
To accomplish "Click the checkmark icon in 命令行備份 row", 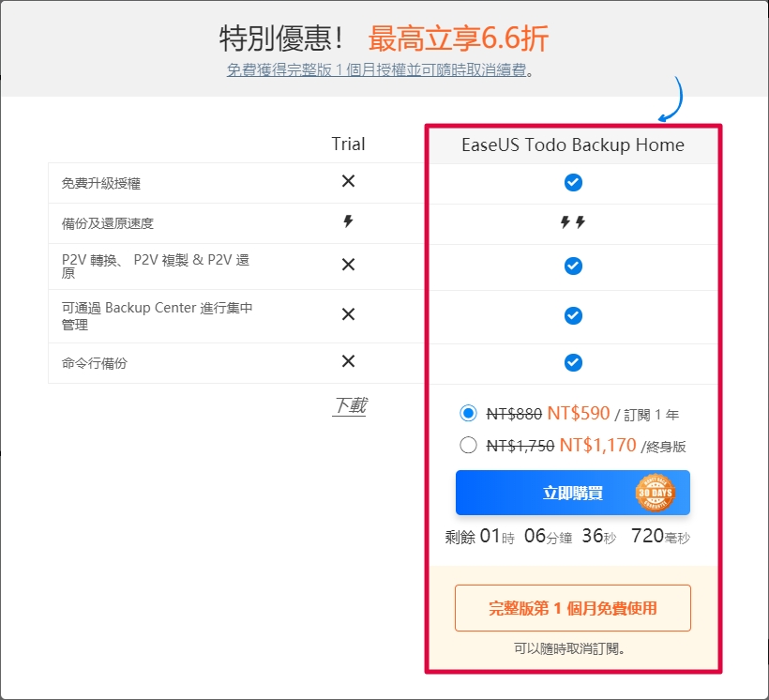I will 573,363.
